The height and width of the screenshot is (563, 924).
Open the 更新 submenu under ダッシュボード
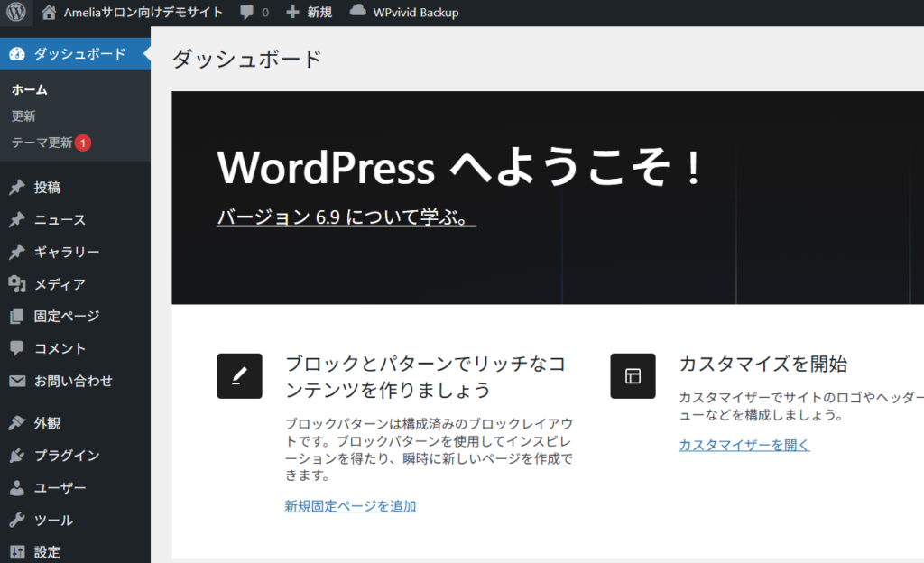pyautogui.click(x=23, y=116)
